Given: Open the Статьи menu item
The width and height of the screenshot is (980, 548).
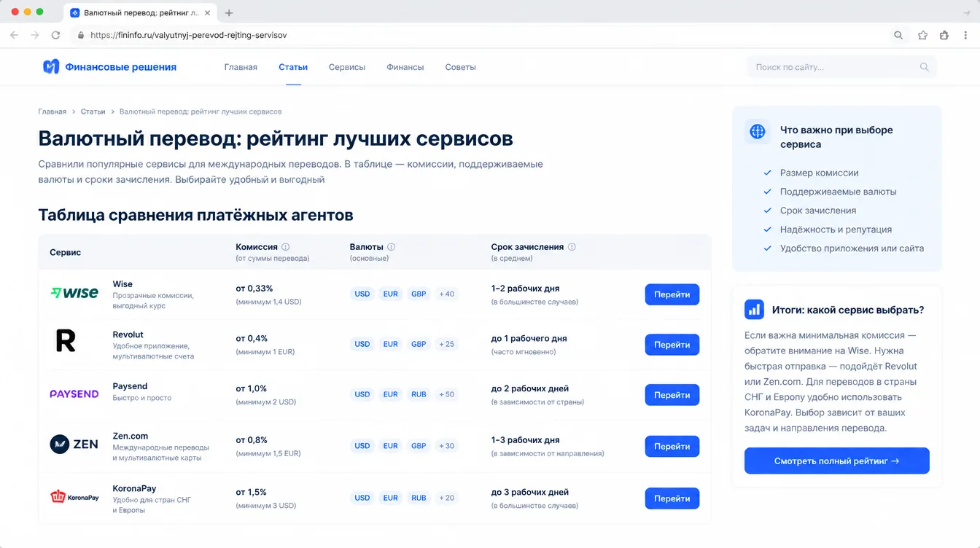Looking at the screenshot, I should click(293, 67).
